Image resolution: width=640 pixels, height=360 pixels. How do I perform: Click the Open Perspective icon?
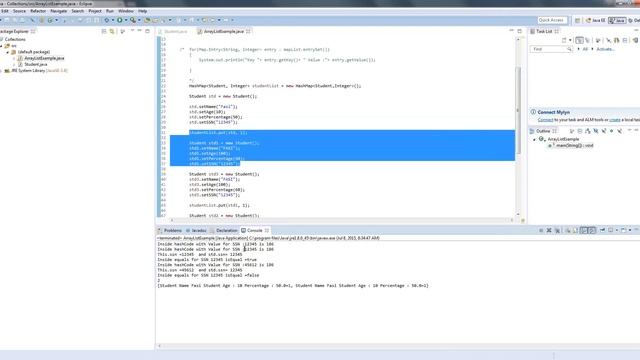coord(578,20)
